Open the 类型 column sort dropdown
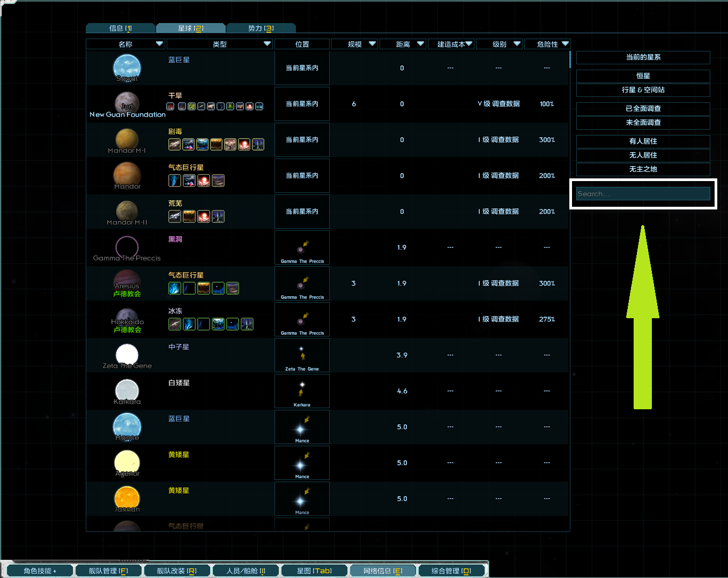Screen dimensions: 728x578 (x=267, y=44)
